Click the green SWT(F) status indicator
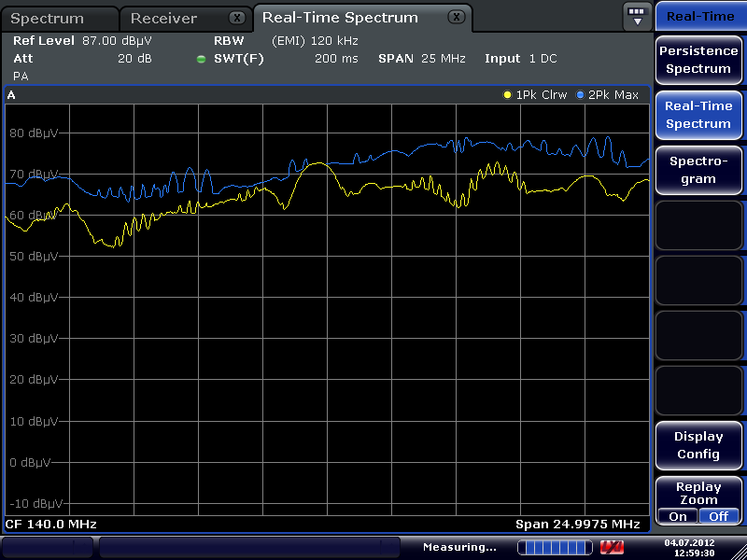The image size is (747, 560). [201, 59]
